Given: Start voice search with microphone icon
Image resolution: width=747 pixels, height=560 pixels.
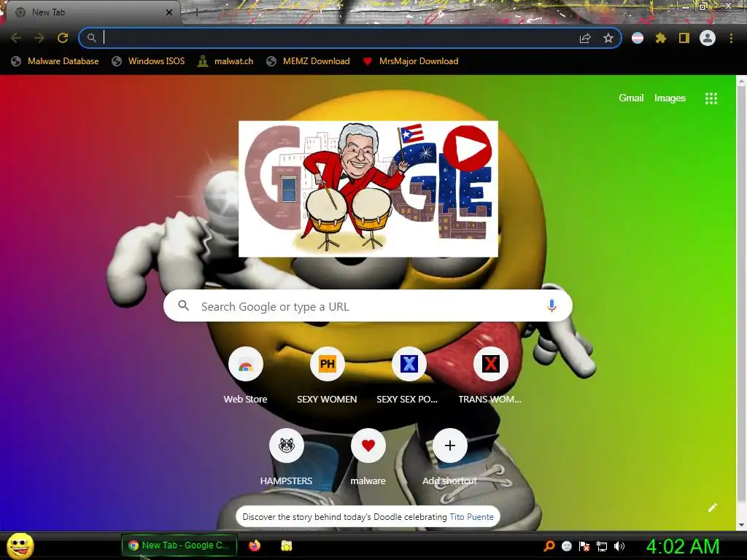Looking at the screenshot, I should pyautogui.click(x=551, y=306).
